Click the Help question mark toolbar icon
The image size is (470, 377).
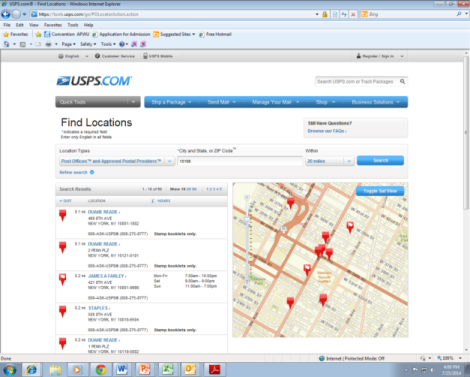pos(122,44)
